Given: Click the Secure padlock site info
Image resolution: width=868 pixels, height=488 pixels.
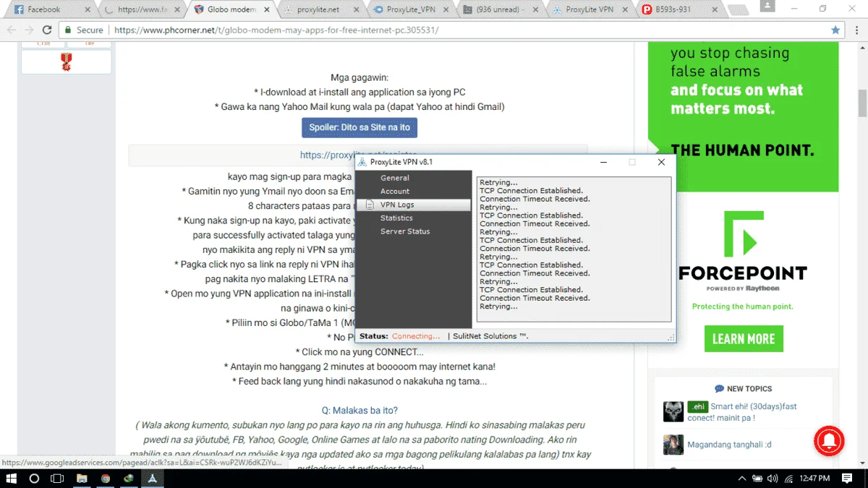Looking at the screenshot, I should (84, 30).
